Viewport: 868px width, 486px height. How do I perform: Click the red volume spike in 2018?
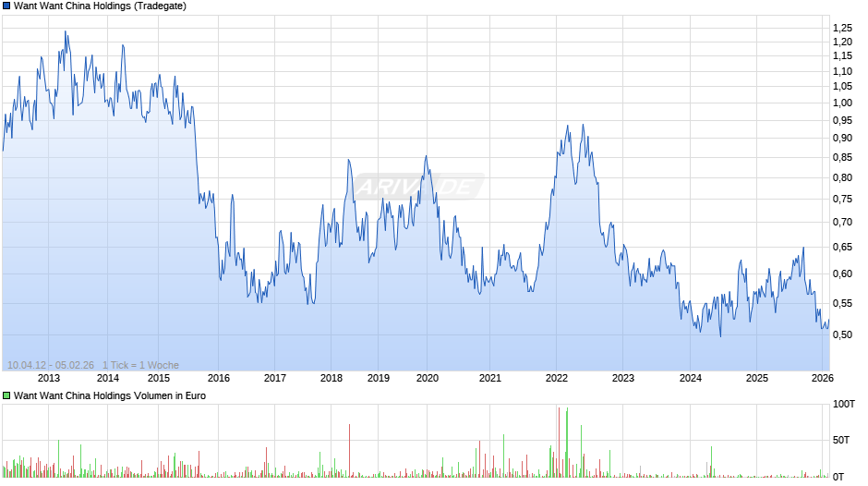click(x=350, y=451)
